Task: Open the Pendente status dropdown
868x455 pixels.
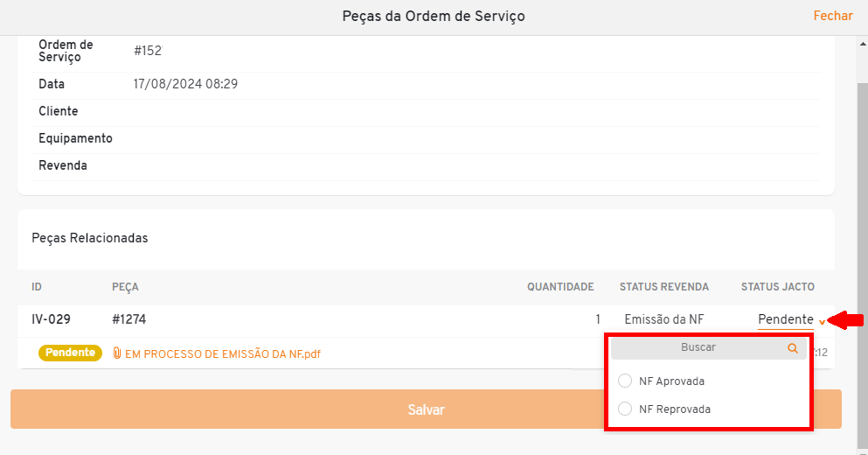Action: point(786,319)
